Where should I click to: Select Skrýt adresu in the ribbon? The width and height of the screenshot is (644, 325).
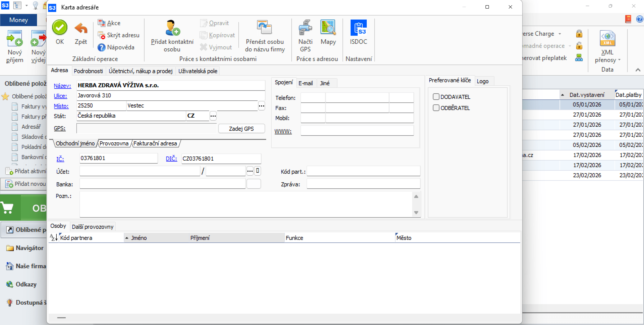click(118, 35)
